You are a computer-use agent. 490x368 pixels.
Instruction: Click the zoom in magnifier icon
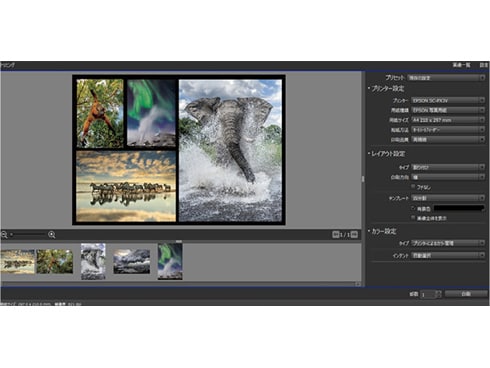click(52, 235)
